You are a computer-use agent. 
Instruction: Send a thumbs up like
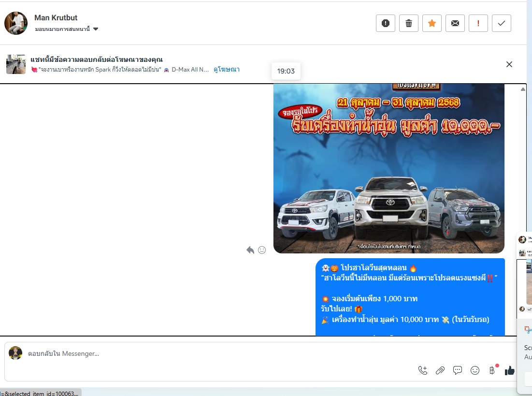(x=510, y=370)
